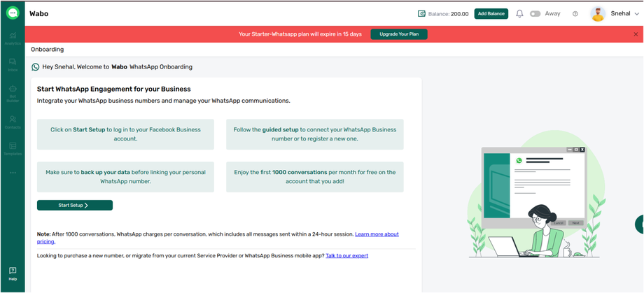Screen dimensions: 644x293
Task: Open the Analytics sidebar section
Action: 13,38
